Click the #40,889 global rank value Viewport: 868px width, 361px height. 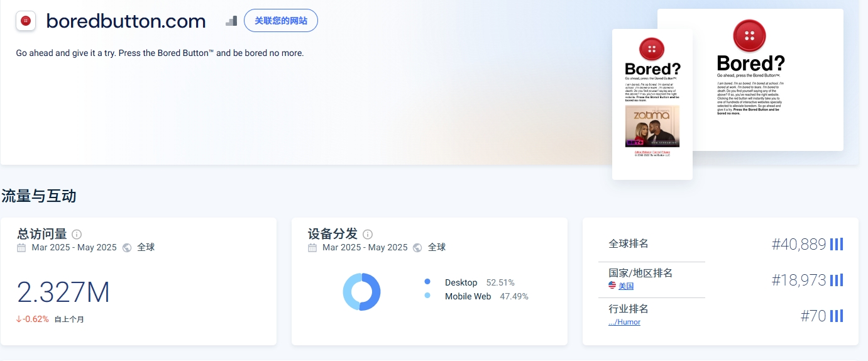click(x=798, y=245)
